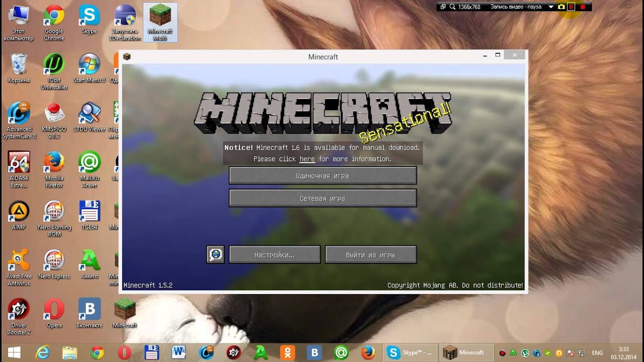Switch to the Minecraft taskbar window
The image size is (644, 362).
coord(466,352)
